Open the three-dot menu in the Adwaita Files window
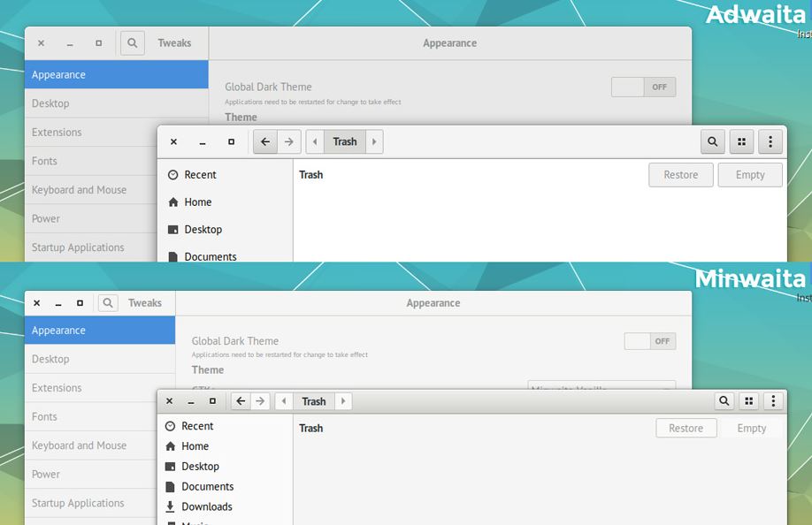812x525 pixels. coord(770,141)
